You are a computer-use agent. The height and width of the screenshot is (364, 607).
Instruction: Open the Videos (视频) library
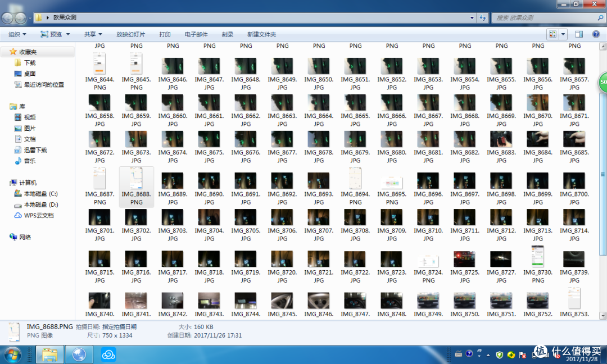point(25,117)
